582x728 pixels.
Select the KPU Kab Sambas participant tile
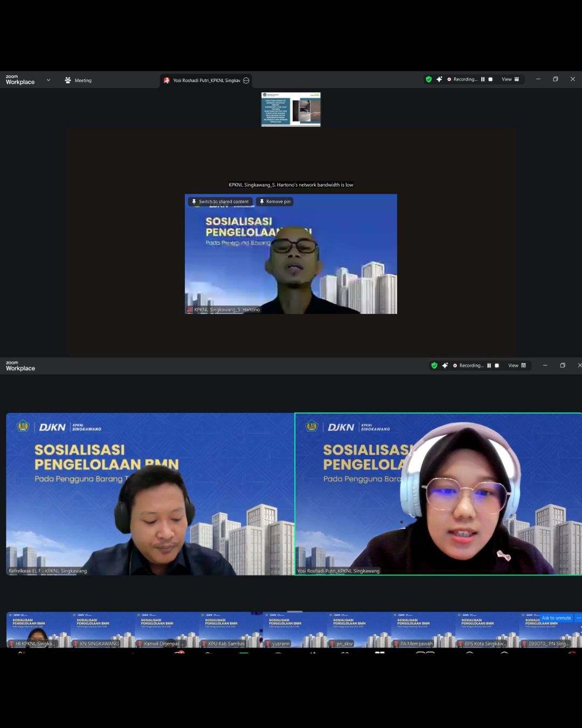click(x=231, y=630)
